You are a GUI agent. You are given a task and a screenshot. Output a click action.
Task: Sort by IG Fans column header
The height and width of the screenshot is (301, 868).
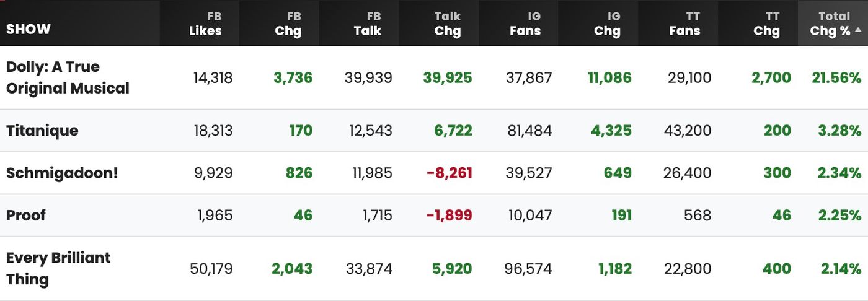525,24
